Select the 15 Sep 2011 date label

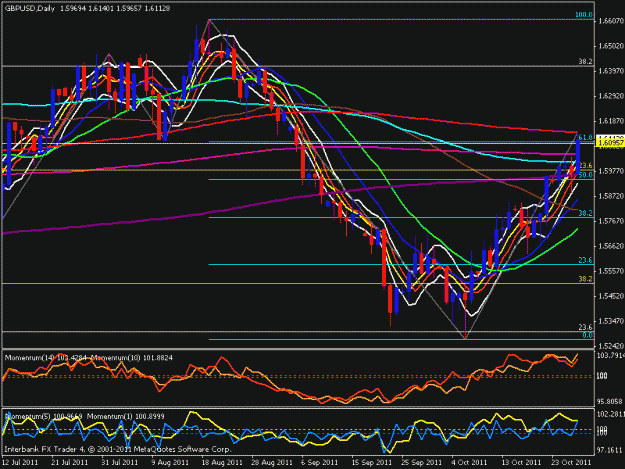tap(371, 462)
